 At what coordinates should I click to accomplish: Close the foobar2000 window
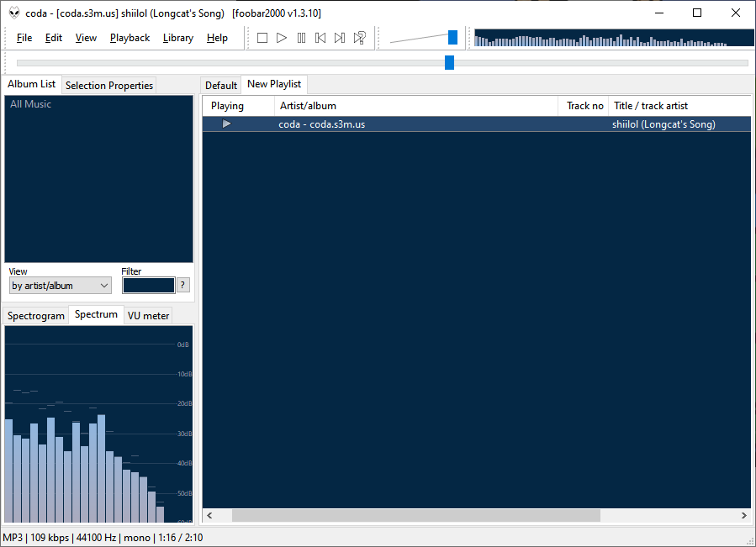[736, 13]
